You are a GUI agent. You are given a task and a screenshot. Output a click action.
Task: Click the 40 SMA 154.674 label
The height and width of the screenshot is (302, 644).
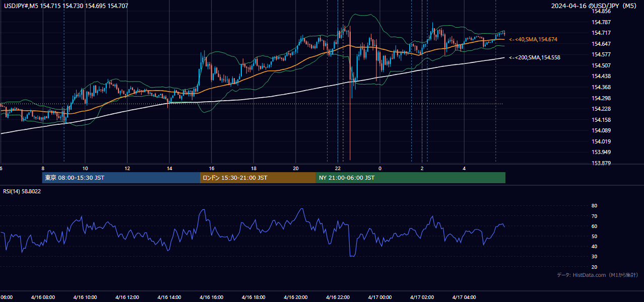click(533, 39)
